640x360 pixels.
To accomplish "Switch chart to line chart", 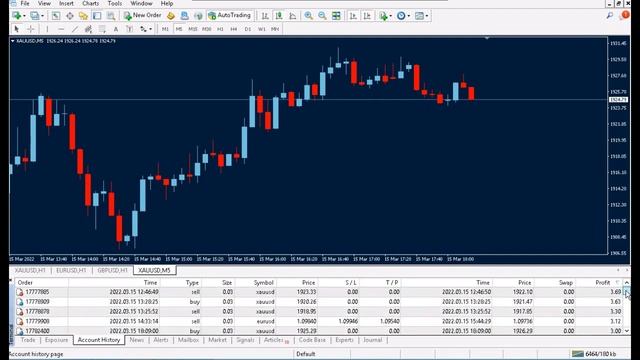I will (293, 16).
